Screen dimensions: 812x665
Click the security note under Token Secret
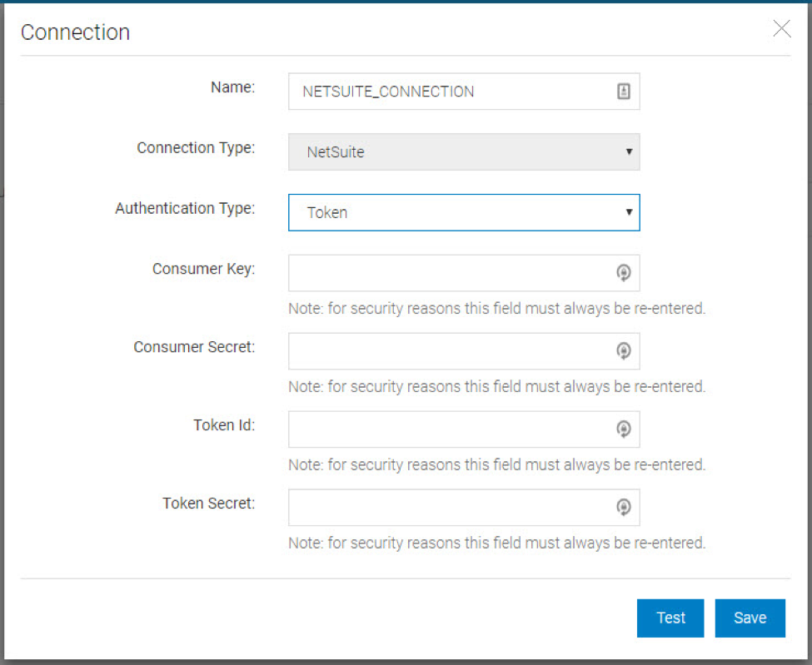pos(497,543)
